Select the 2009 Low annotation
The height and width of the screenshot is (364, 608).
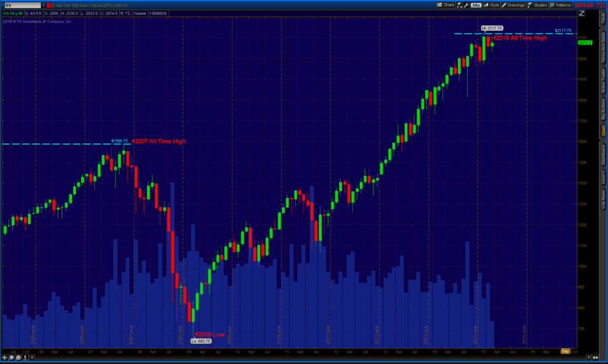(x=211, y=334)
